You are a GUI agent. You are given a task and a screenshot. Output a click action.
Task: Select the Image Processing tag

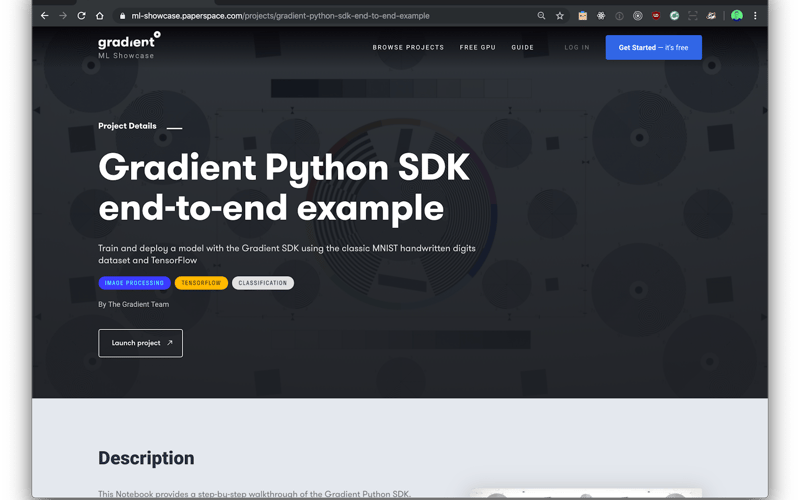point(134,283)
